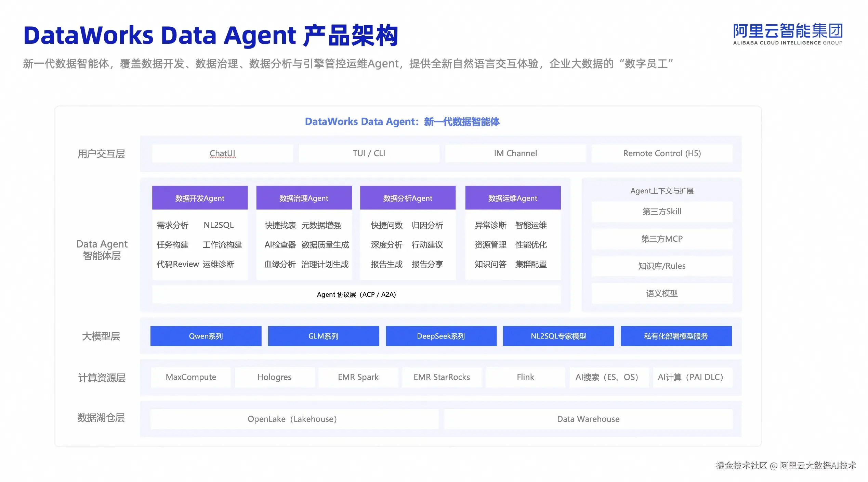Click the AI检查器 item
The image size is (868, 482).
[280, 245]
